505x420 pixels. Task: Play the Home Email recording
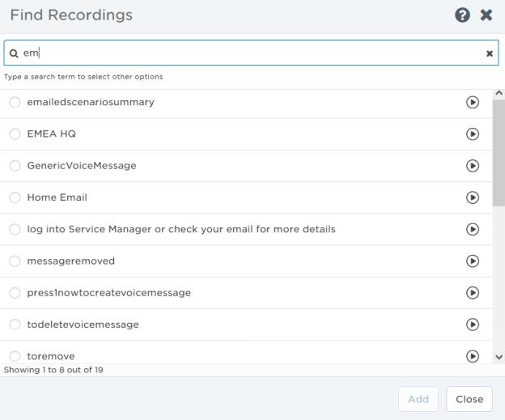pos(473,197)
